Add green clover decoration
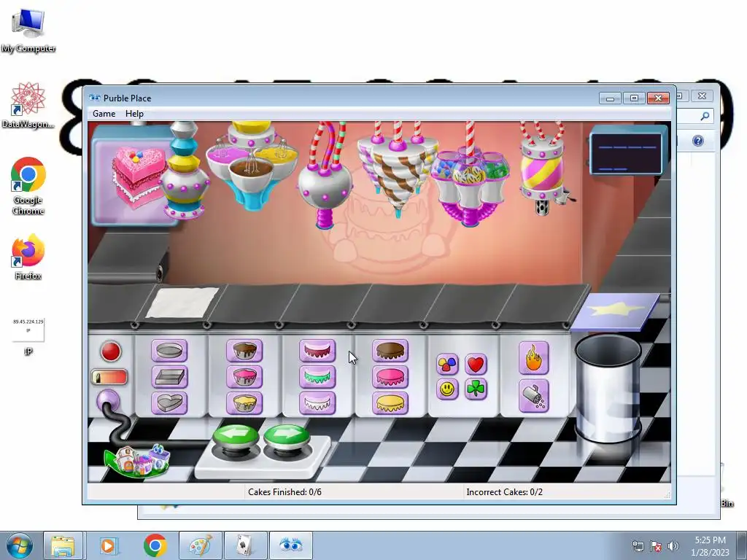Viewport: 747px width, 560px height. (476, 389)
